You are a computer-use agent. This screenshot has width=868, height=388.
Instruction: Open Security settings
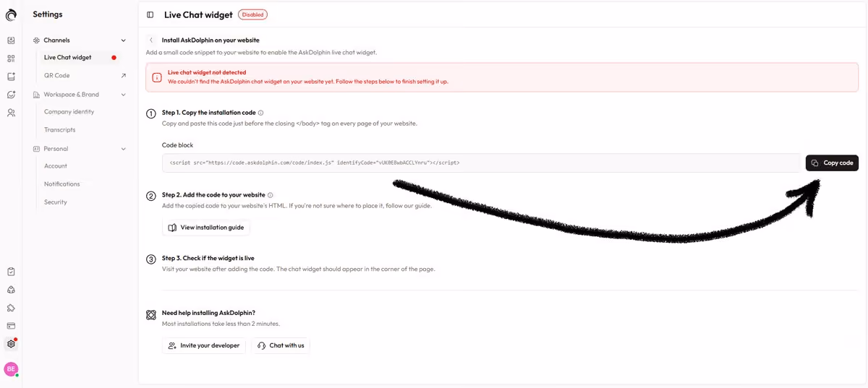pyautogui.click(x=56, y=202)
